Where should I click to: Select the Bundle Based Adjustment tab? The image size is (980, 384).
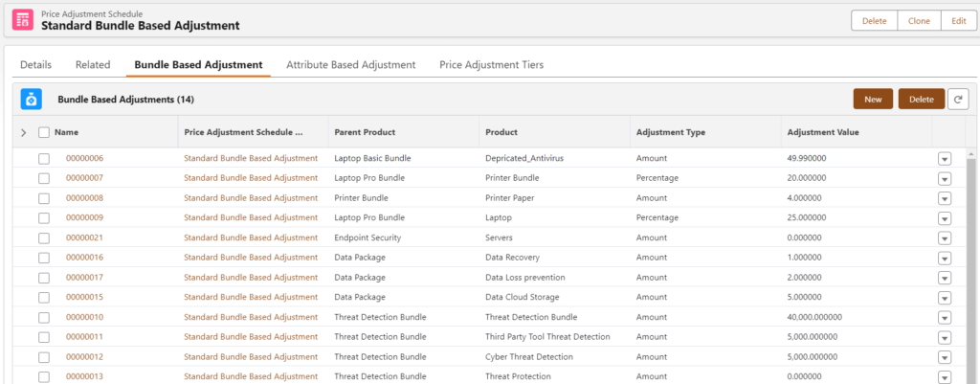pyautogui.click(x=198, y=64)
